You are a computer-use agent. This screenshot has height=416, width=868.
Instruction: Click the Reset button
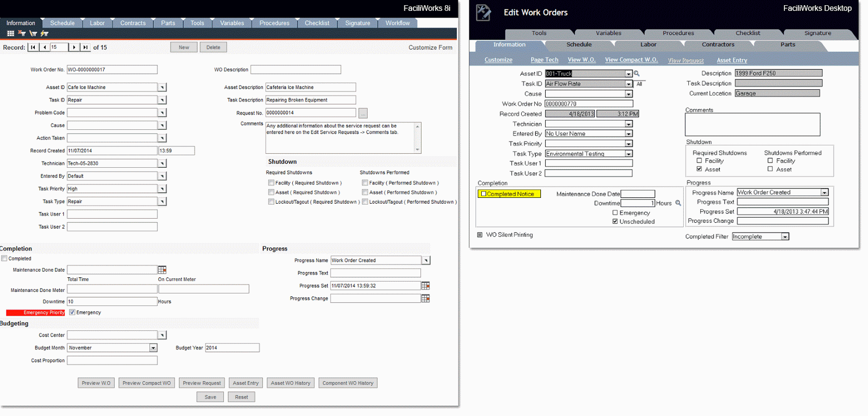241,397
